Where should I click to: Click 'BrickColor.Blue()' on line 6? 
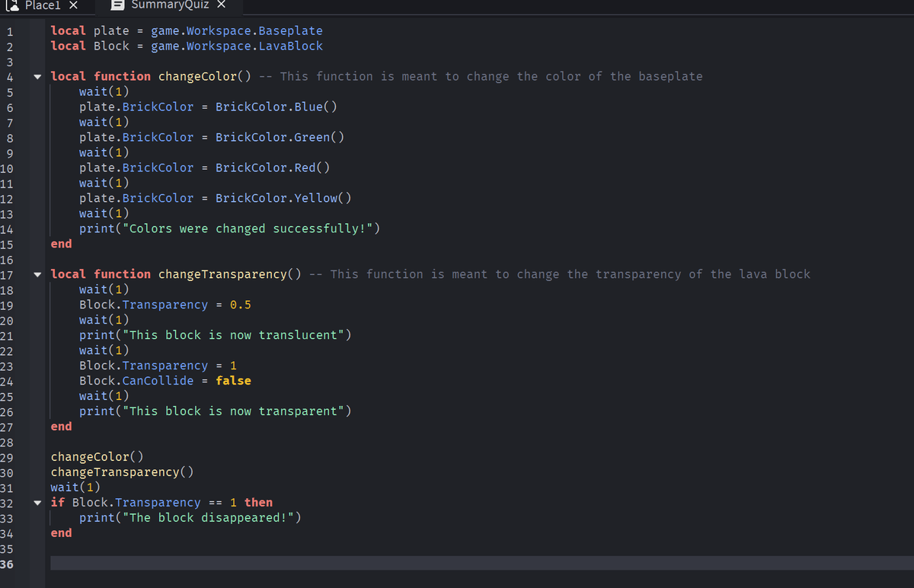pyautogui.click(x=276, y=107)
